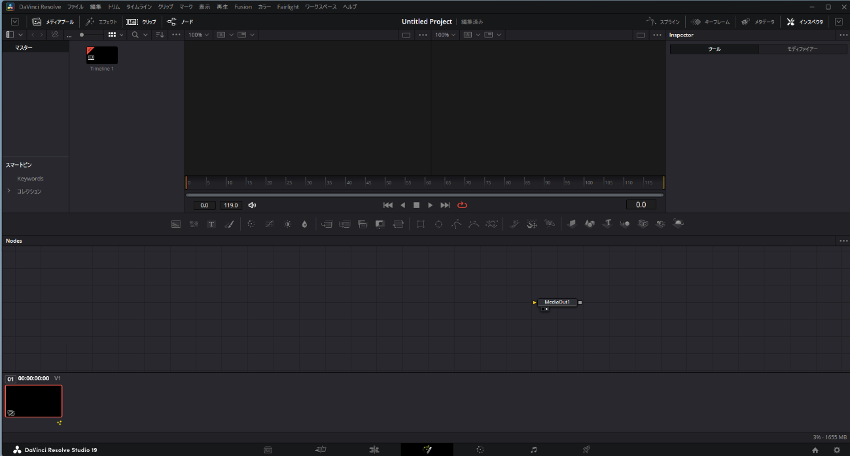Select the MediaOut1 node

click(559, 301)
